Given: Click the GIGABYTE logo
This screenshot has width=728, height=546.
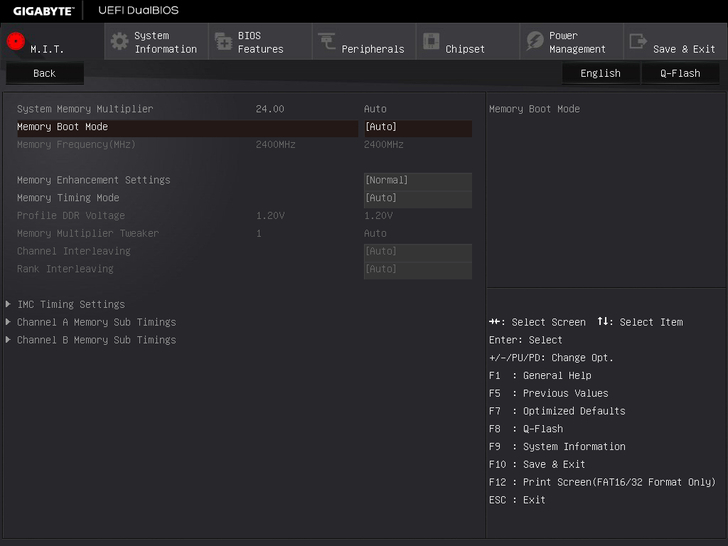Looking at the screenshot, I should [41, 10].
